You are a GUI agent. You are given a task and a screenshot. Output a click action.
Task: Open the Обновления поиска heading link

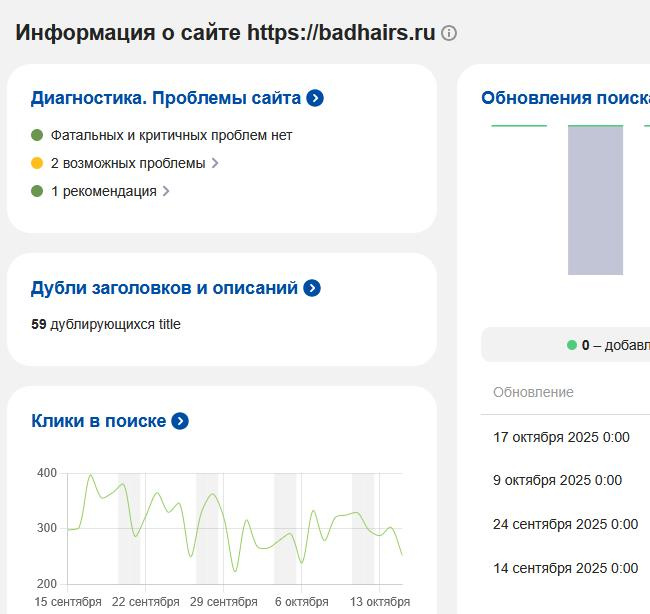(565, 98)
